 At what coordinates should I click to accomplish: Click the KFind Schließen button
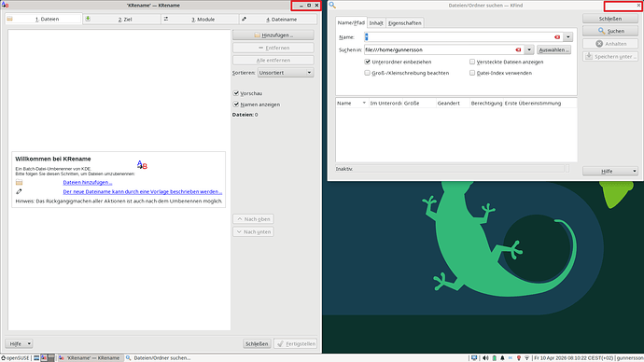point(609,19)
